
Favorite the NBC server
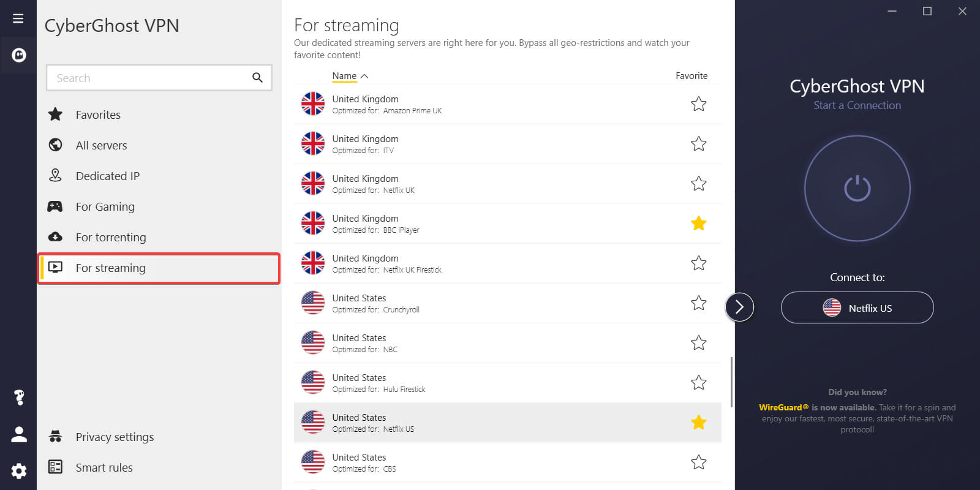(698, 343)
